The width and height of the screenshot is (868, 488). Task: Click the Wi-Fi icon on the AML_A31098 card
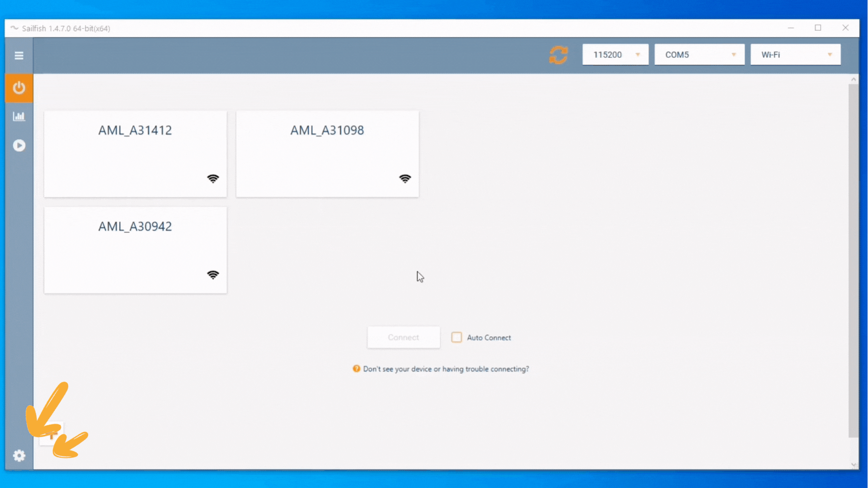tap(405, 178)
